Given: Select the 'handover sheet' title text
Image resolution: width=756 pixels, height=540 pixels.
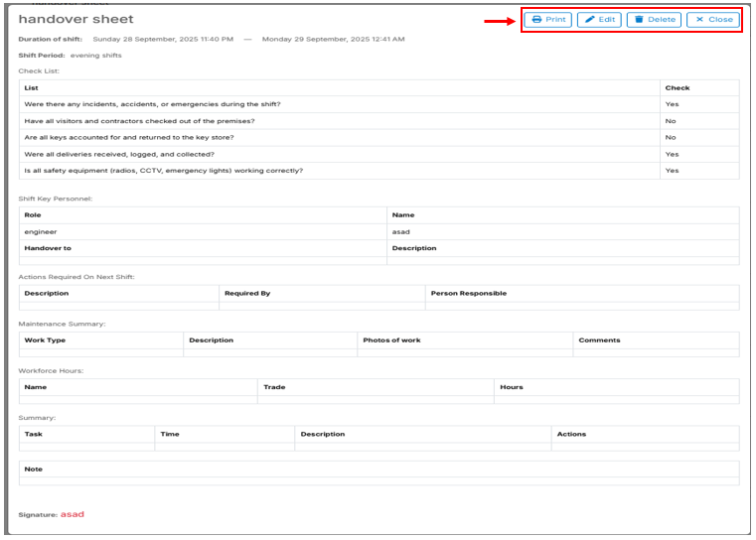Looking at the screenshot, I should [x=76, y=20].
